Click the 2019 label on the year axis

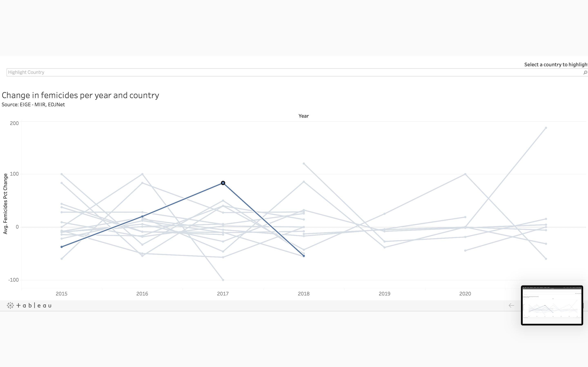(384, 294)
